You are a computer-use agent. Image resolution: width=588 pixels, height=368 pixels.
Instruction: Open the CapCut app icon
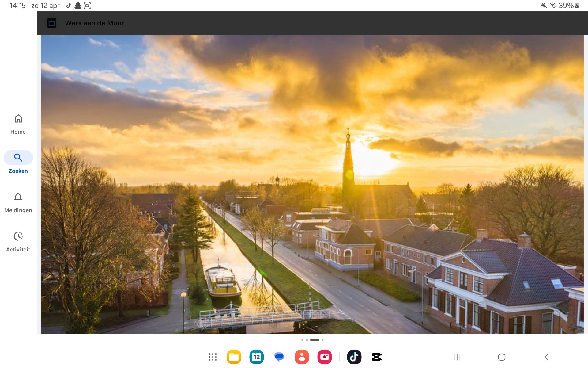(377, 357)
